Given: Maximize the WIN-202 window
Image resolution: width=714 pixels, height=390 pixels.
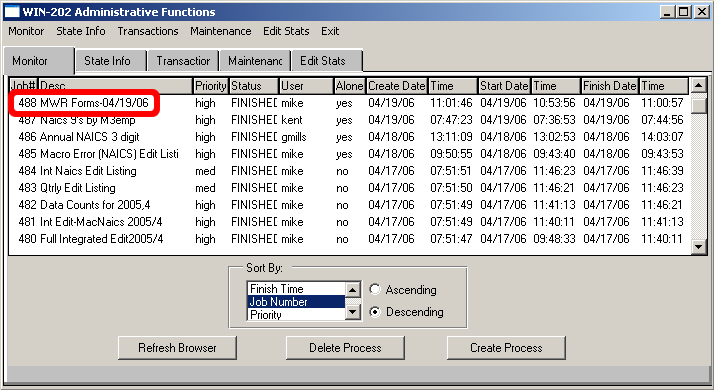Looking at the screenshot, I should click(x=683, y=12).
